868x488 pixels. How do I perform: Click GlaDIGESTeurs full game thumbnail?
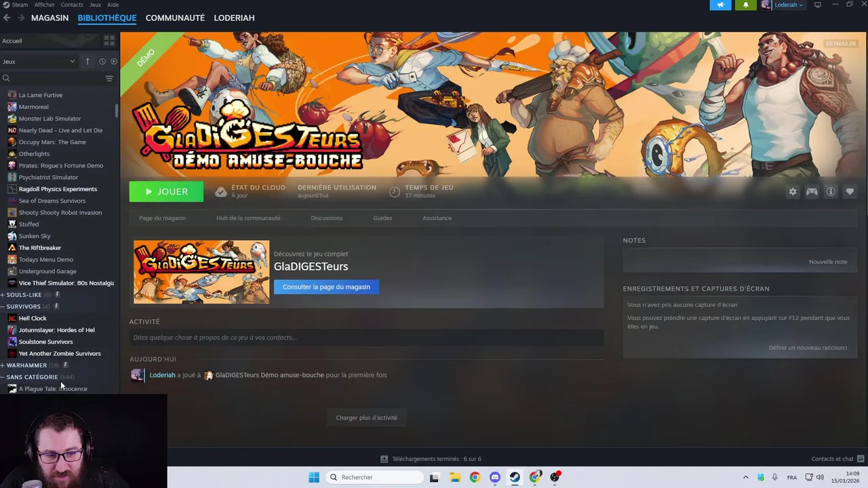201,272
